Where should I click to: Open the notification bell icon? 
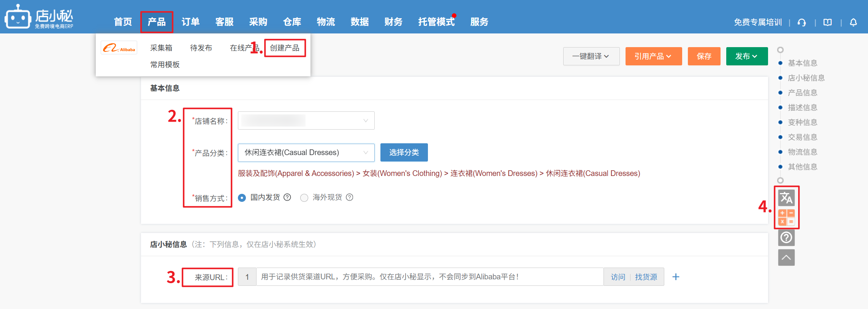click(853, 22)
